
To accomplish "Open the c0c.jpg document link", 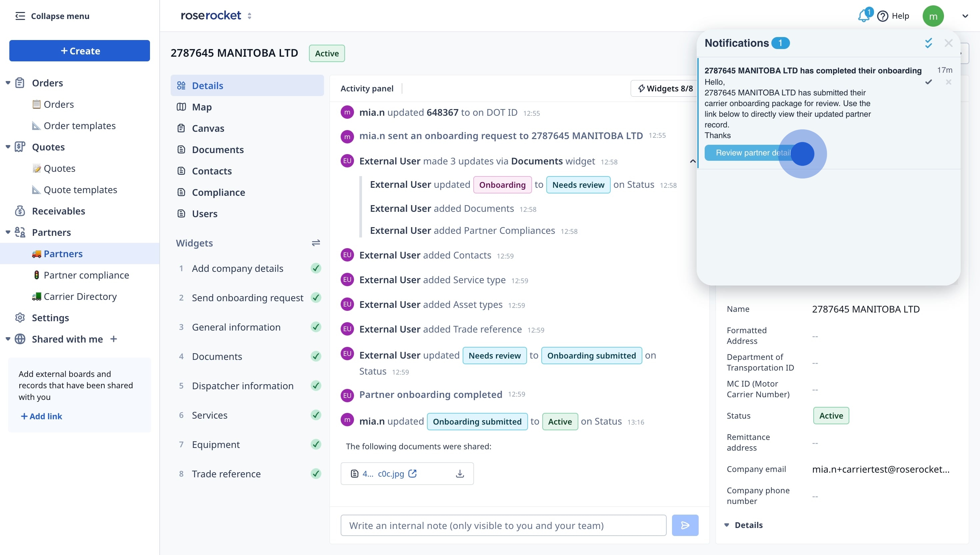I will 383,473.
